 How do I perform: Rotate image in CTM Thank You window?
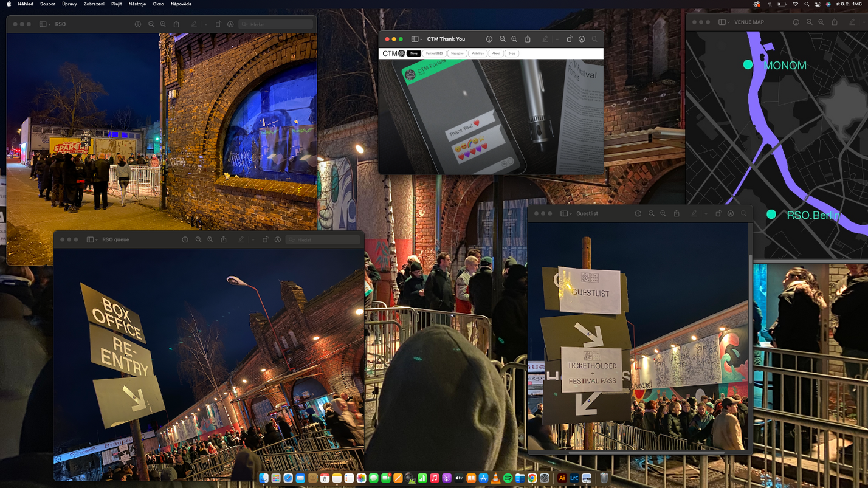570,39
